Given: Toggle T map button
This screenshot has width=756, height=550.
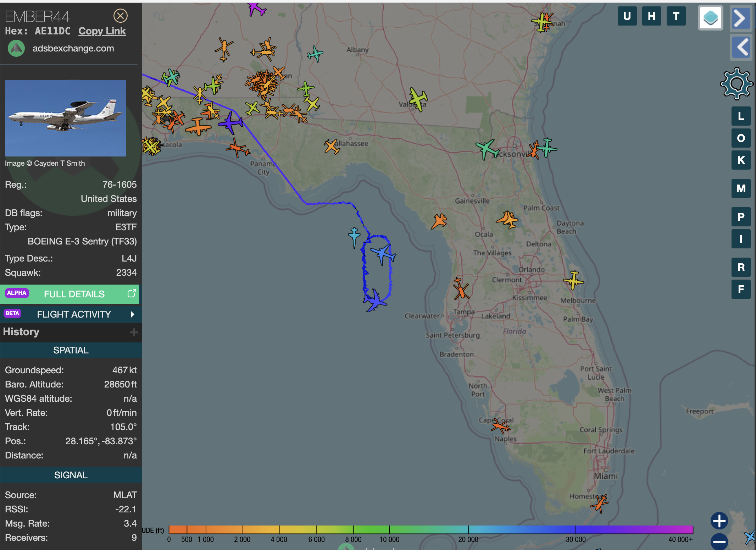Looking at the screenshot, I should [676, 16].
